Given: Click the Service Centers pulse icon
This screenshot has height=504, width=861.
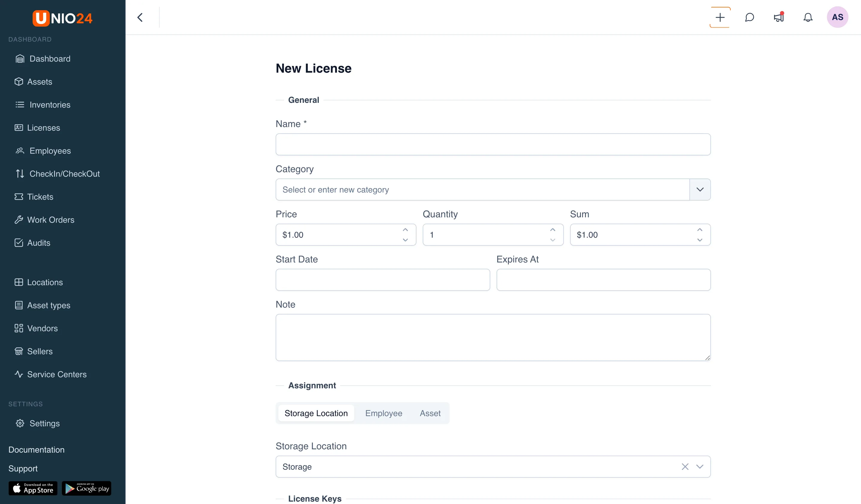Looking at the screenshot, I should pyautogui.click(x=19, y=374).
